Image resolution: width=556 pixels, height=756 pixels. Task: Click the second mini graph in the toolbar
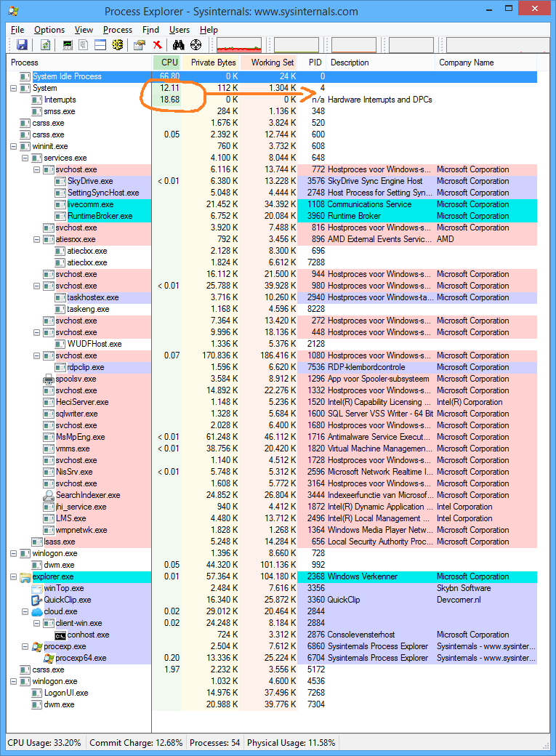pos(297,45)
